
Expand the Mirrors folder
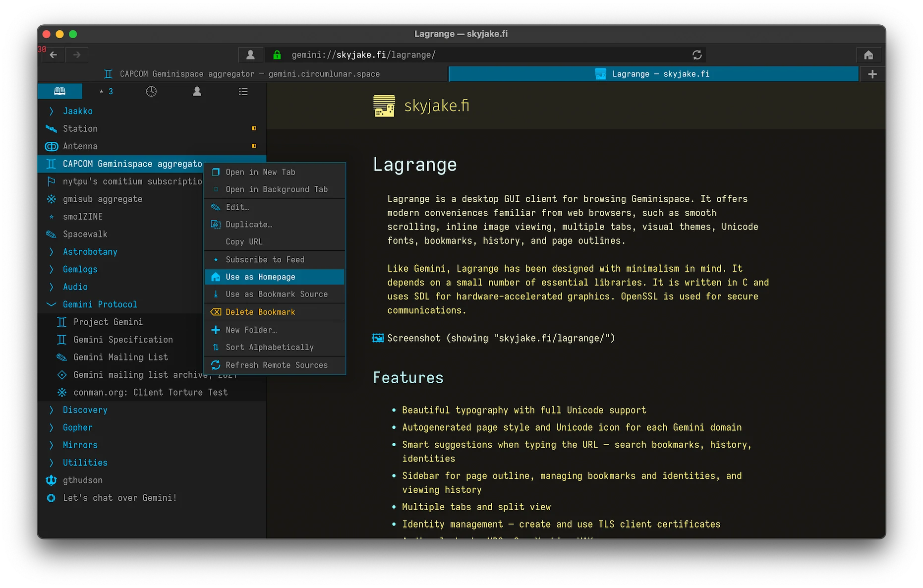(152, 445)
